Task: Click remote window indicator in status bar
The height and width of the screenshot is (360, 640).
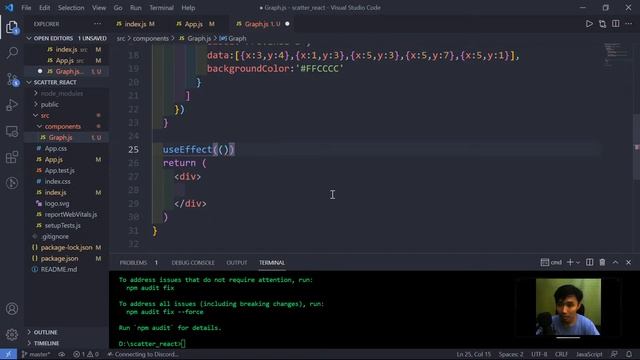Action: pos(8,354)
